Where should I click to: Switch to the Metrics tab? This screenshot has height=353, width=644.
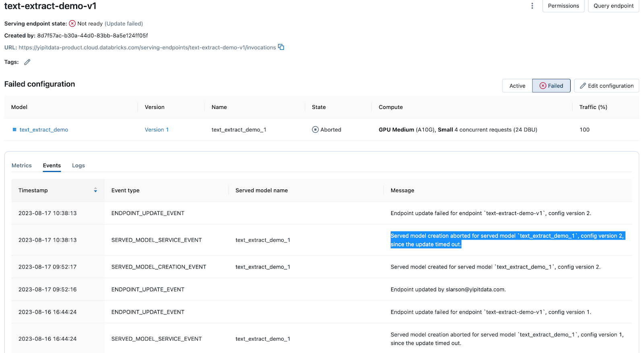click(x=22, y=166)
